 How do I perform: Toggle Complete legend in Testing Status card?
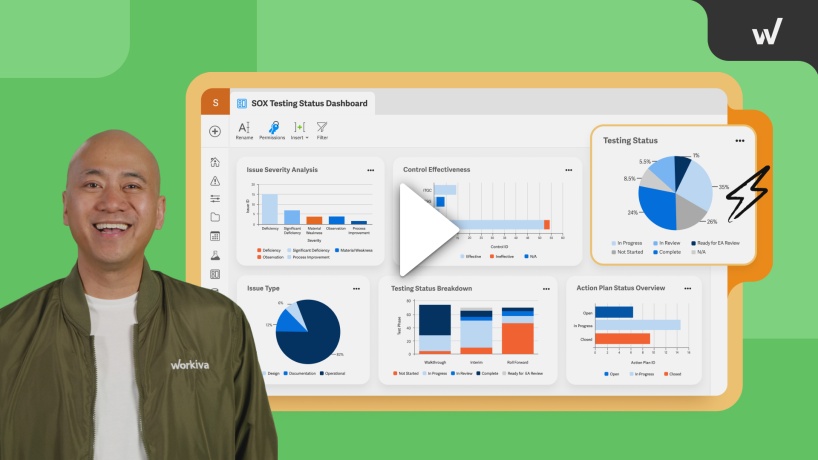point(667,252)
